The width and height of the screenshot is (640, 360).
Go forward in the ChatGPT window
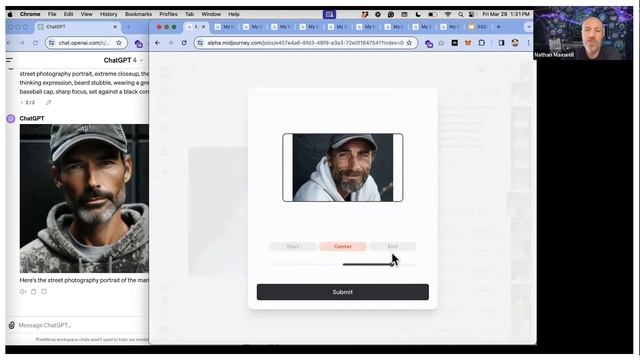coord(22,43)
